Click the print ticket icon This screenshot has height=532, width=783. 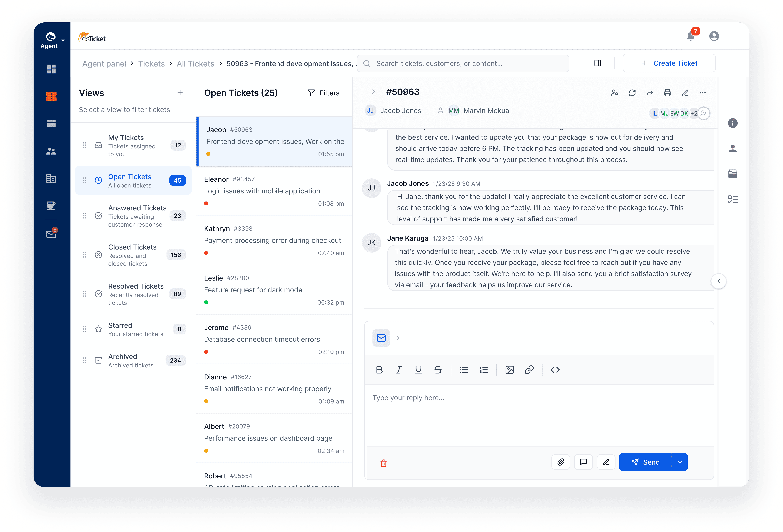(x=667, y=93)
